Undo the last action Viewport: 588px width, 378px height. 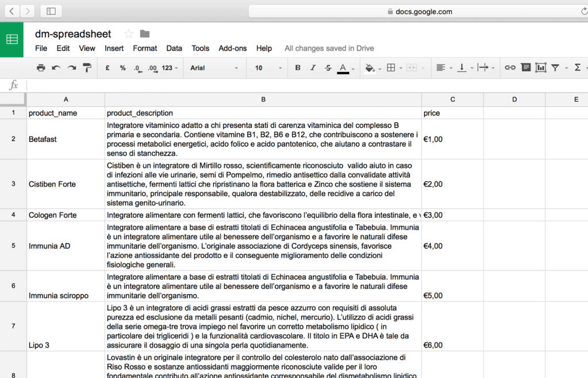point(56,68)
